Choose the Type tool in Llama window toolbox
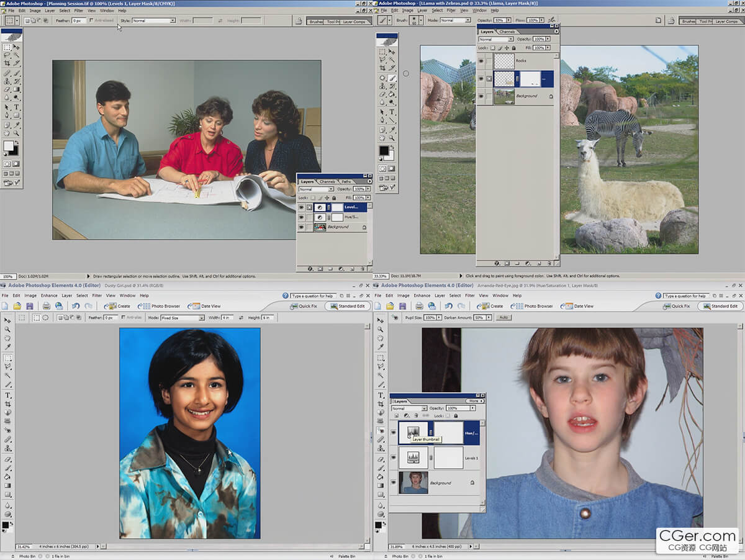 point(392,112)
